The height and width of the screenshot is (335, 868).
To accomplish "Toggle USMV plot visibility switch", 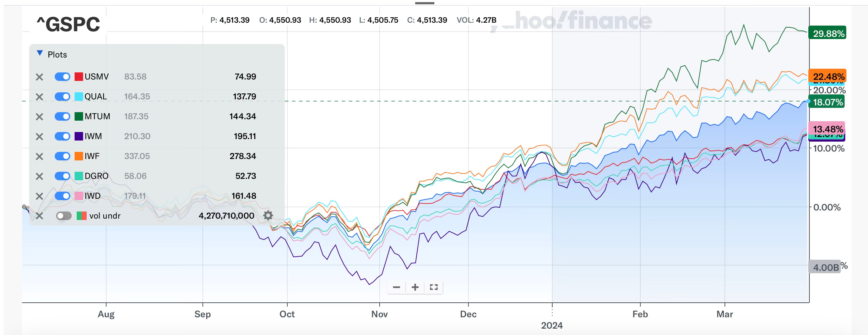I will click(63, 77).
